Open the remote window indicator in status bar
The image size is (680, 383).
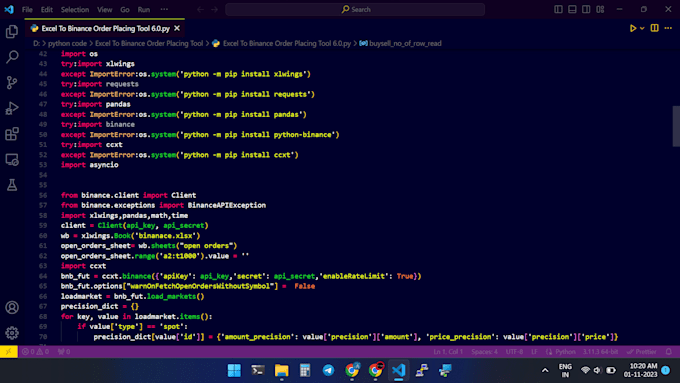pos(9,352)
